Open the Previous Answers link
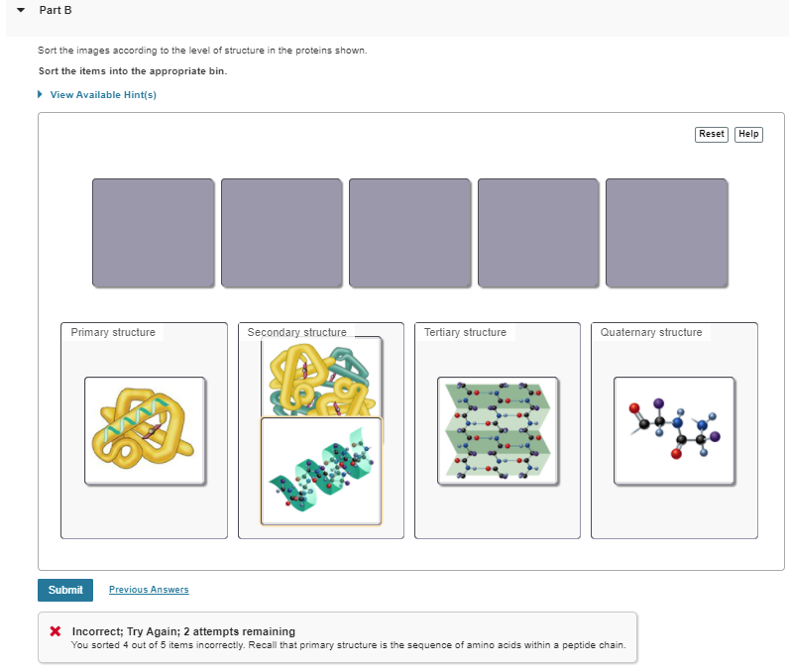Image resolution: width=789 pixels, height=672 pixels. click(x=149, y=590)
